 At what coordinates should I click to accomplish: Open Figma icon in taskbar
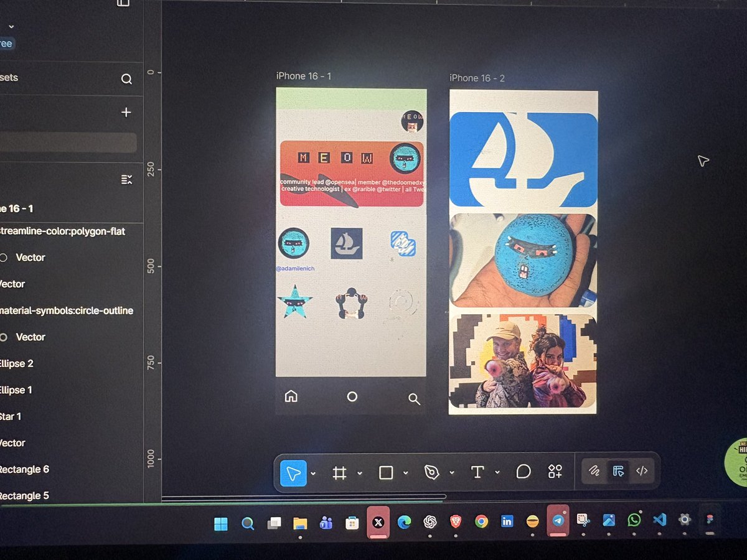point(710,520)
